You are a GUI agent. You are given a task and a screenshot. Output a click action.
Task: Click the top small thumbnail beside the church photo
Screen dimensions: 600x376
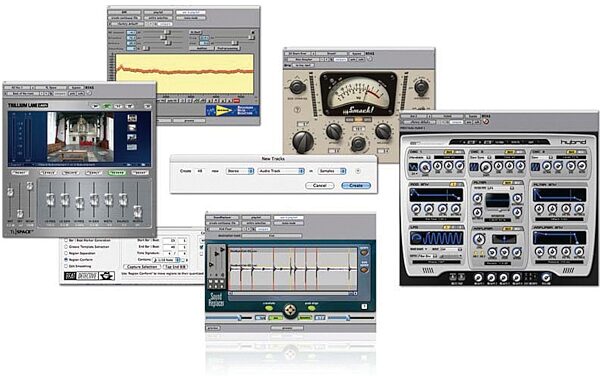(132, 118)
